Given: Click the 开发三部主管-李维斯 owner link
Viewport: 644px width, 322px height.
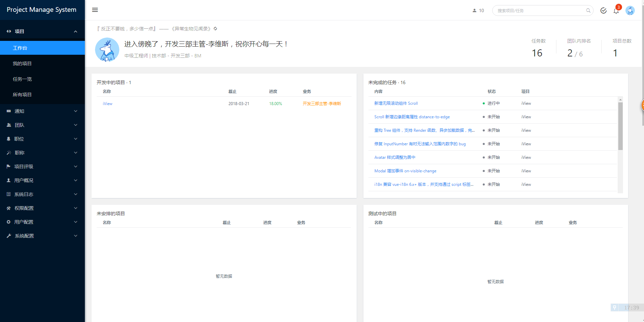Looking at the screenshot, I should click(322, 104).
